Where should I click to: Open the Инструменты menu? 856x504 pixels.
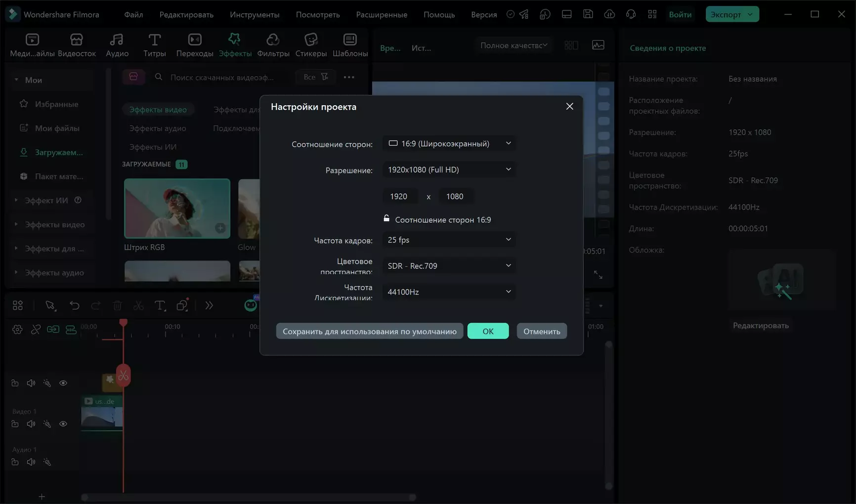(255, 15)
